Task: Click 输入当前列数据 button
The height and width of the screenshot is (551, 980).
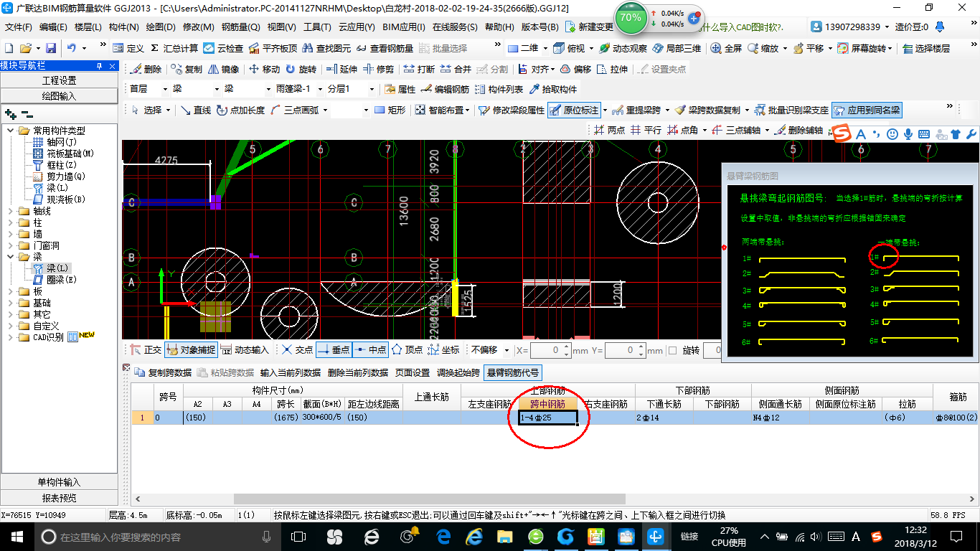Action: coord(291,372)
